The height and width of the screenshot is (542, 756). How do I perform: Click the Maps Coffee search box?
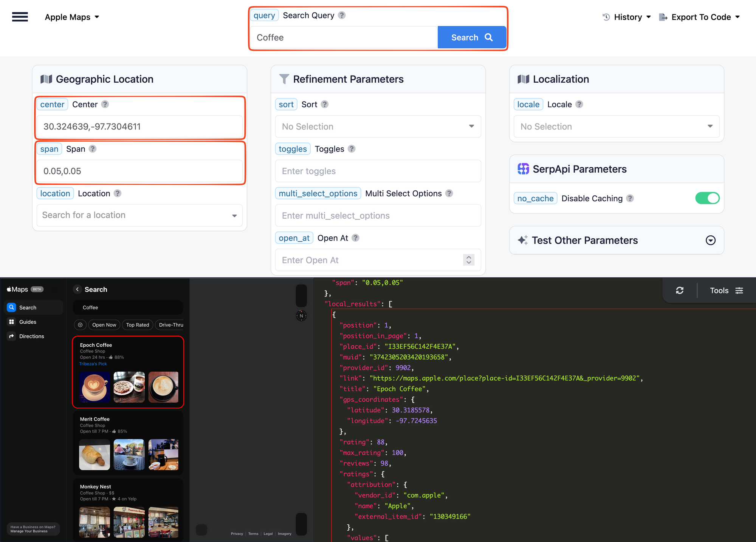pyautogui.click(x=128, y=307)
